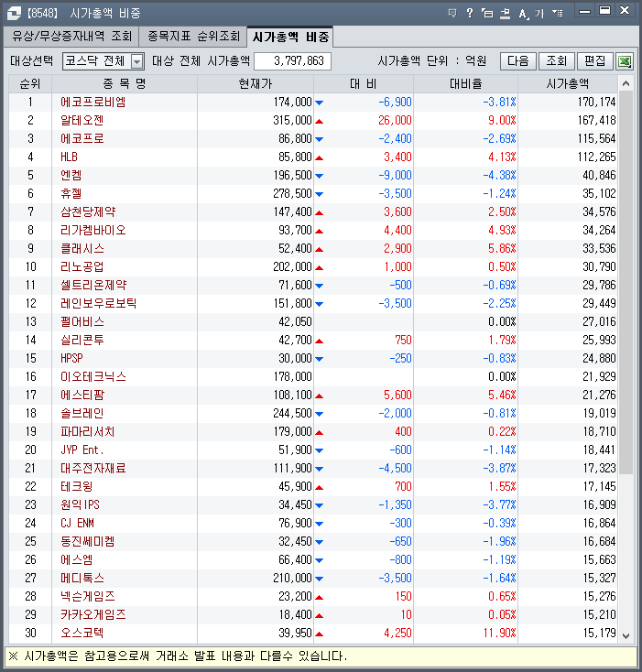Open the 코스닥 전체 target dropdown
This screenshot has width=642, height=672.
(103, 61)
